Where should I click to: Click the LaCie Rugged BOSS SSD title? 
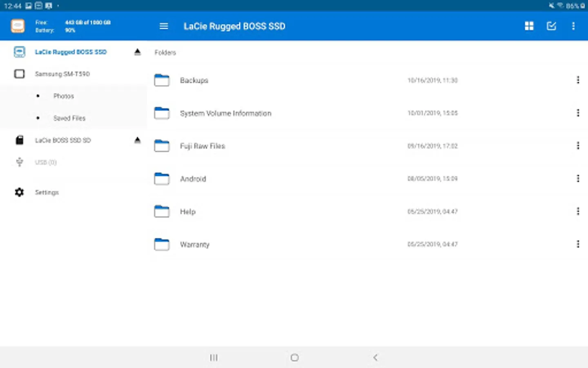click(x=234, y=26)
